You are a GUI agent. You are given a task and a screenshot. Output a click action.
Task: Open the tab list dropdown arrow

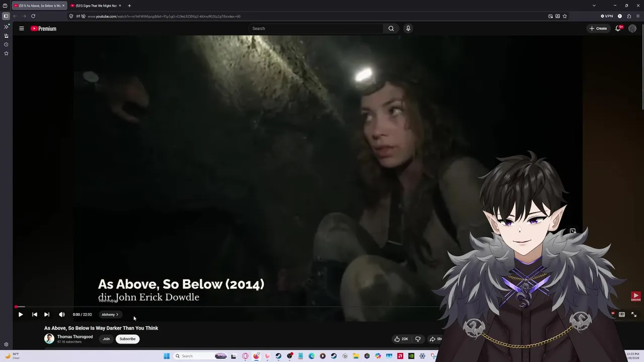(594, 6)
